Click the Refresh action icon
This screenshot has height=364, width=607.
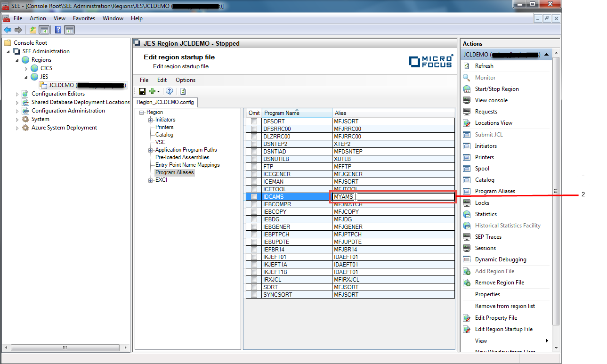click(x=467, y=66)
